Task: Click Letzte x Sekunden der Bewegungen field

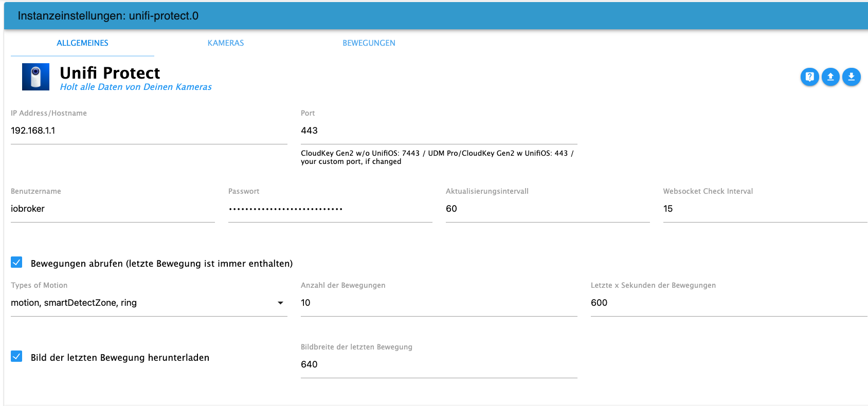Action: pos(729,303)
